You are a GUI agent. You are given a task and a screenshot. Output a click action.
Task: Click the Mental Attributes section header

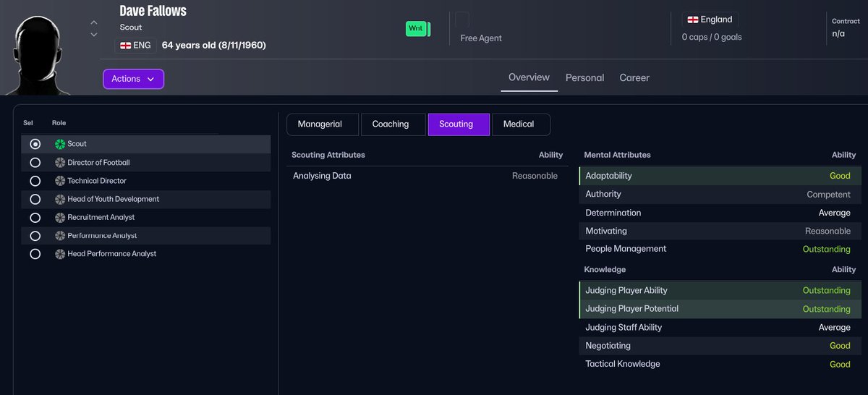click(617, 155)
